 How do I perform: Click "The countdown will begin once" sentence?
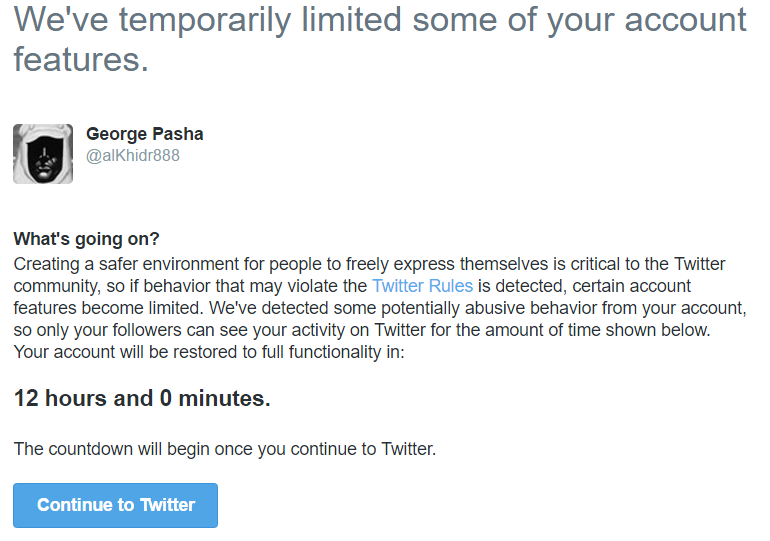click(135, 449)
